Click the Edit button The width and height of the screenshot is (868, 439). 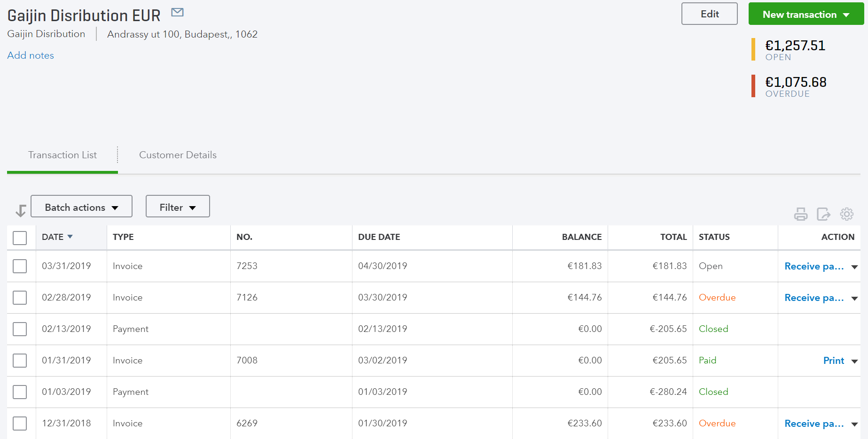709,14
